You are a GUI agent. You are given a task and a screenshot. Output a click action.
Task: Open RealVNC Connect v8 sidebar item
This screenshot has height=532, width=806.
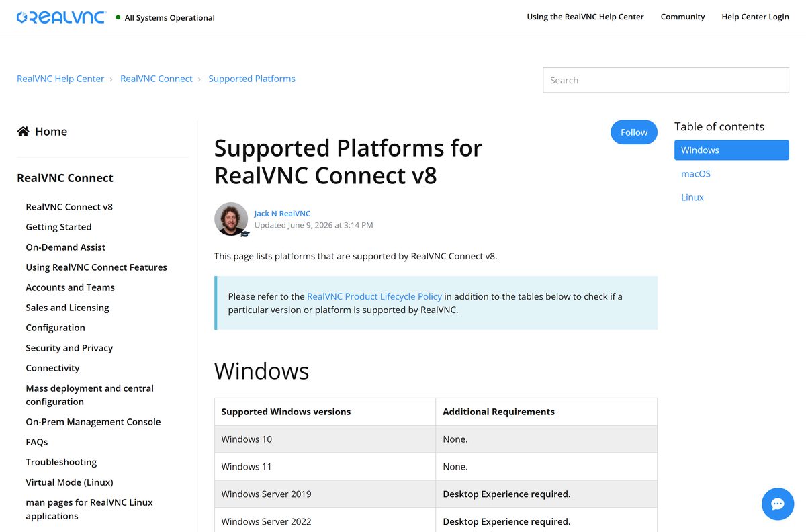pyautogui.click(x=69, y=206)
